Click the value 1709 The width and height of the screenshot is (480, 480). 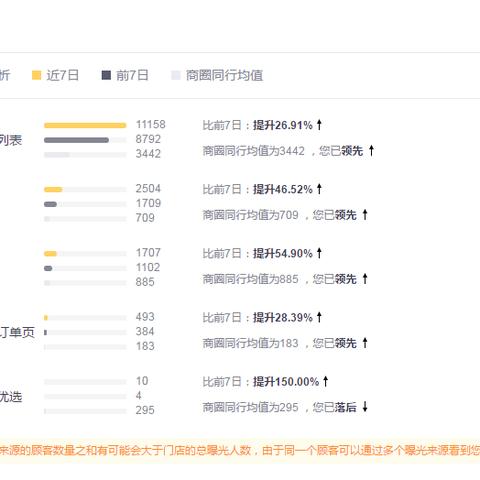(x=148, y=203)
